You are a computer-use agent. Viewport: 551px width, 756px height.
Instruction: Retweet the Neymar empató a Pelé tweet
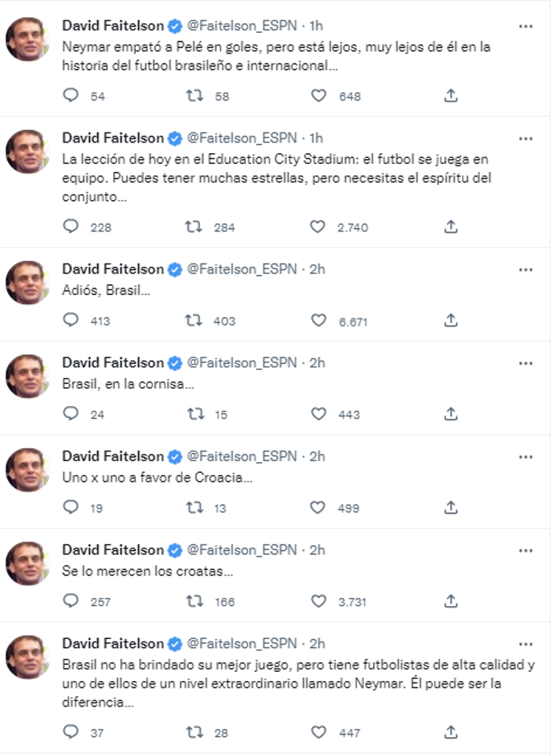coord(194,96)
